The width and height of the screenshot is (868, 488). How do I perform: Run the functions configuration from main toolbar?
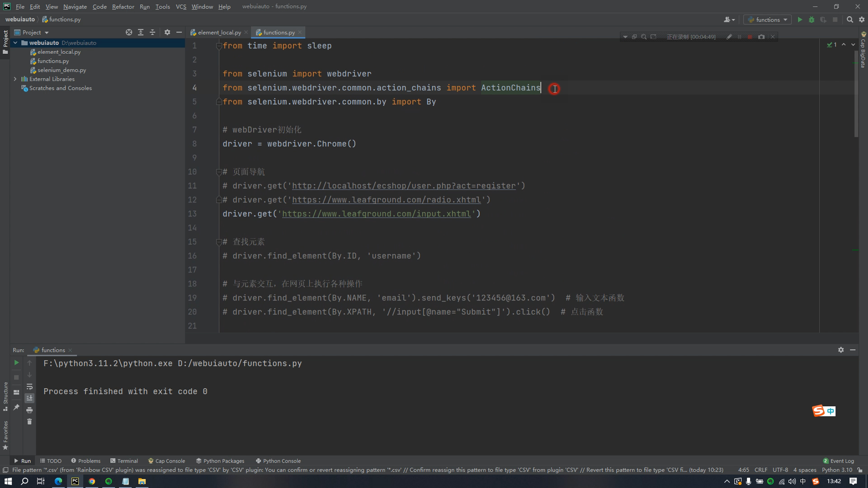point(800,19)
